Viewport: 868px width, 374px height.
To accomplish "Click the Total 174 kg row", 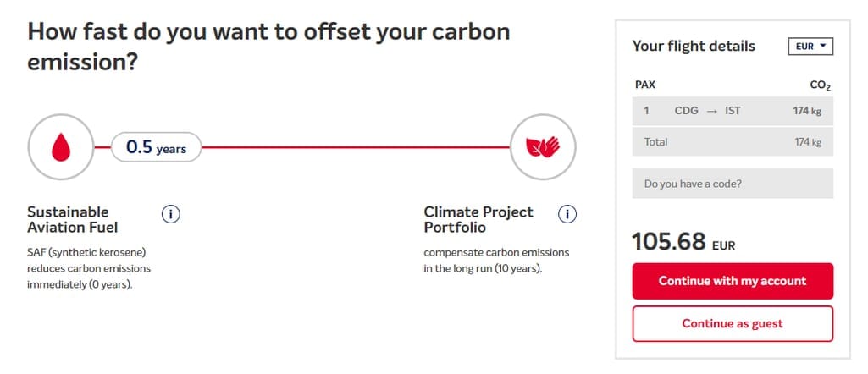I will (733, 141).
